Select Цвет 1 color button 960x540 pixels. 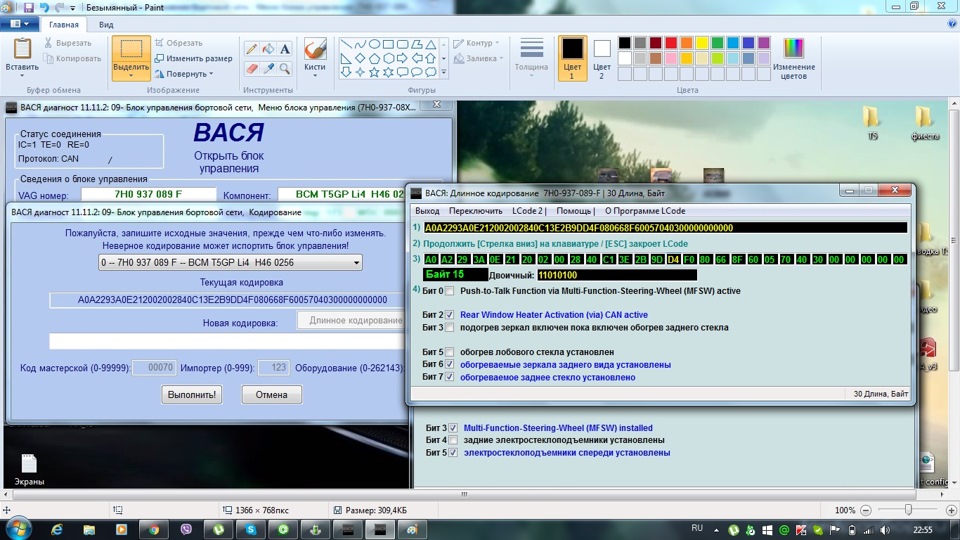[572, 58]
